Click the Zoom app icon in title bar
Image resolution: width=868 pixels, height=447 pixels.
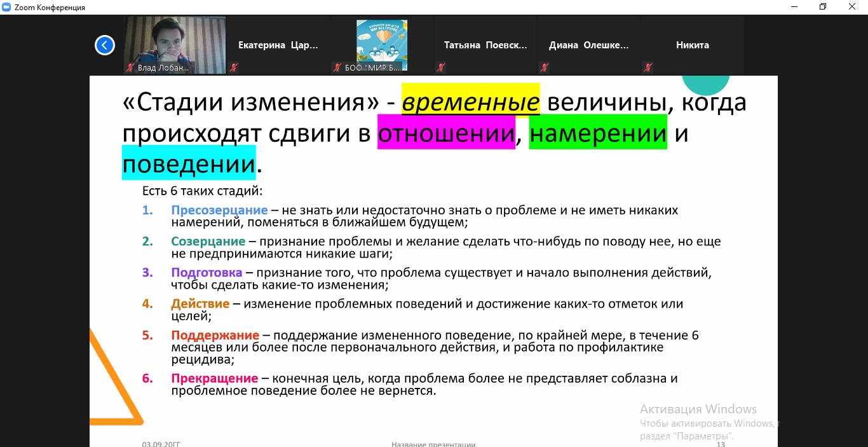6,7
